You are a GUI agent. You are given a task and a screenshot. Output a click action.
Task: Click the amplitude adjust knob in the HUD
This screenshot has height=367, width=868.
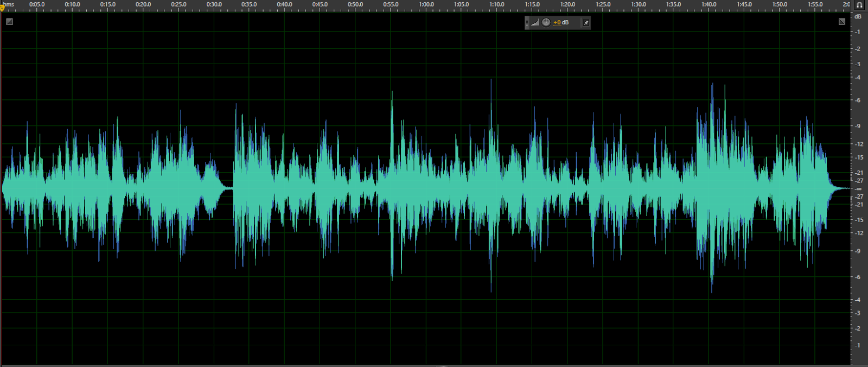point(546,22)
